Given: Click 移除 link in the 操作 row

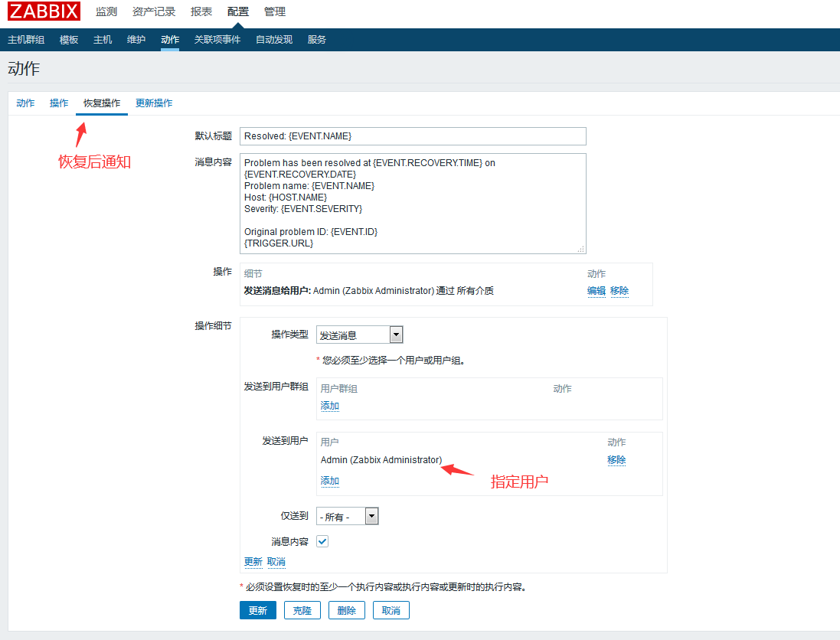Looking at the screenshot, I should coord(619,291).
